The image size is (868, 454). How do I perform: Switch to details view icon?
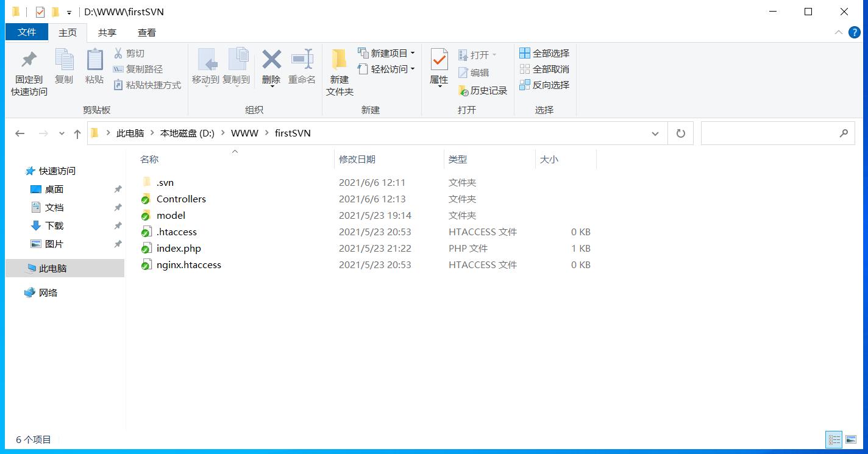(834, 439)
